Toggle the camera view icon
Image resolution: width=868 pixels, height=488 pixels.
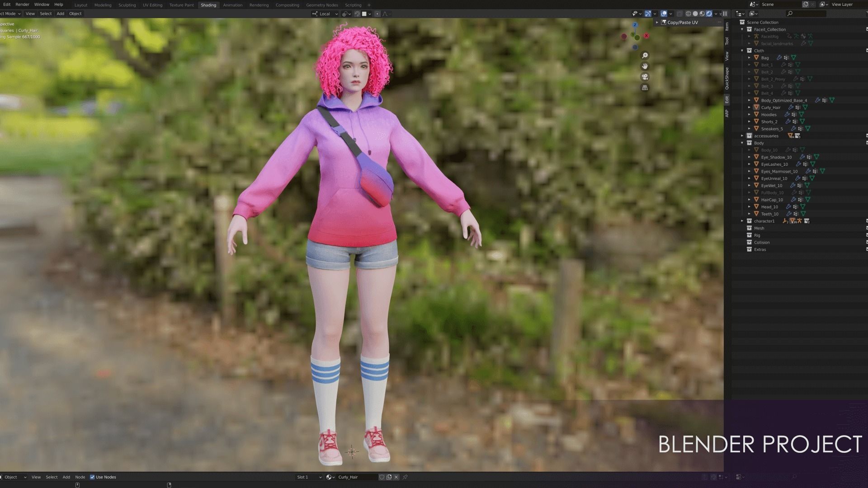(645, 77)
